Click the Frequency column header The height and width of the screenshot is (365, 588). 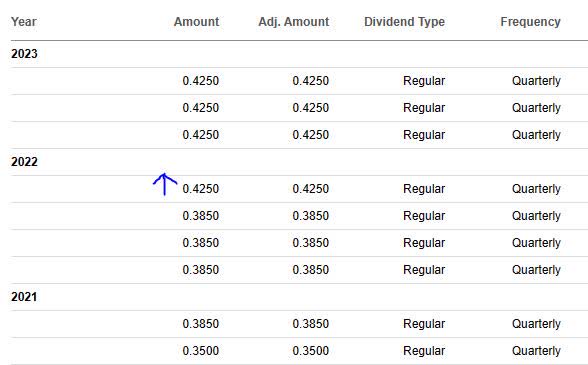[530, 22]
